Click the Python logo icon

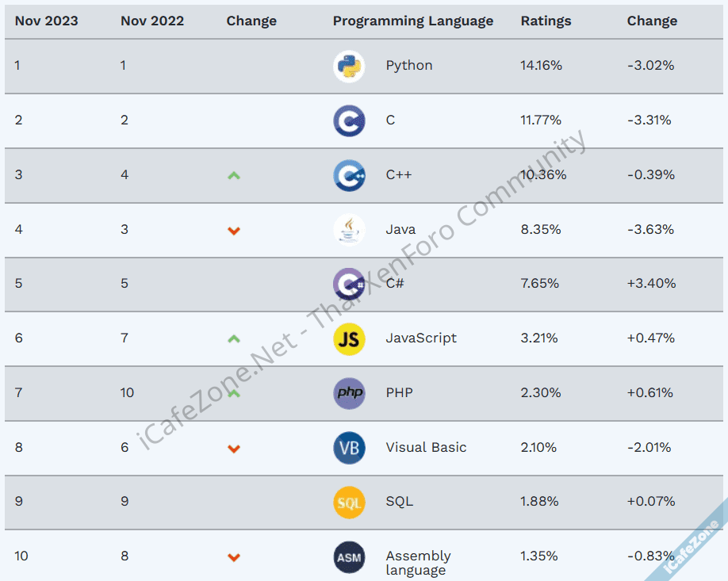coord(349,66)
